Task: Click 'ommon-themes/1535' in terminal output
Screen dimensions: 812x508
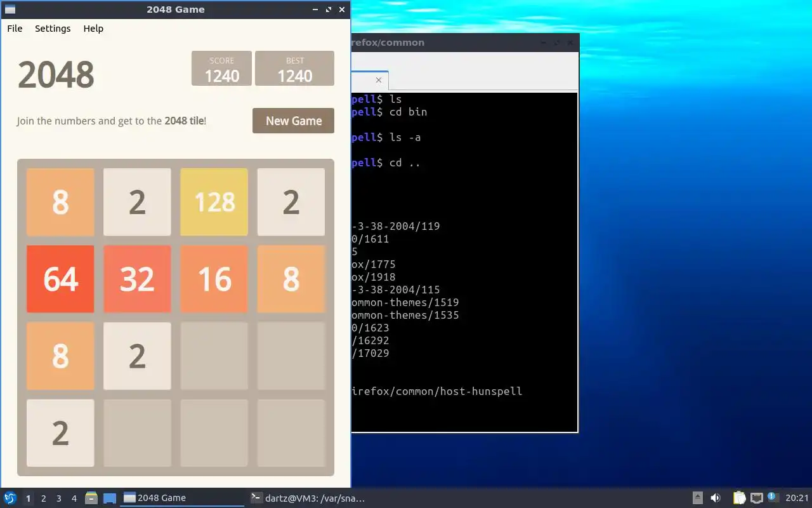Action: pos(405,315)
